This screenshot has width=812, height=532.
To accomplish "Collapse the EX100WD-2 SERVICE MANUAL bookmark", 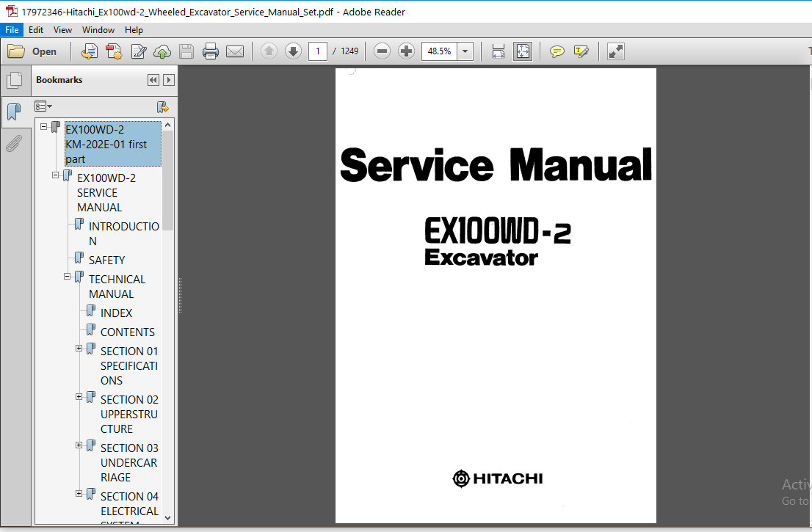I will (x=55, y=175).
